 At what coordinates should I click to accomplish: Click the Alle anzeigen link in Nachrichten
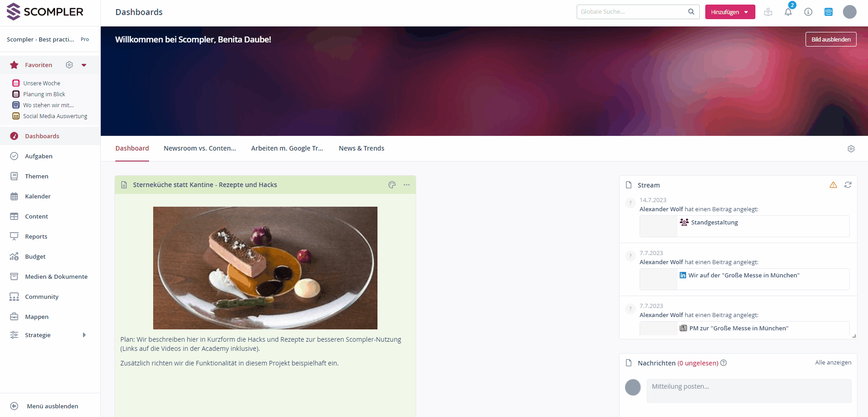833,362
